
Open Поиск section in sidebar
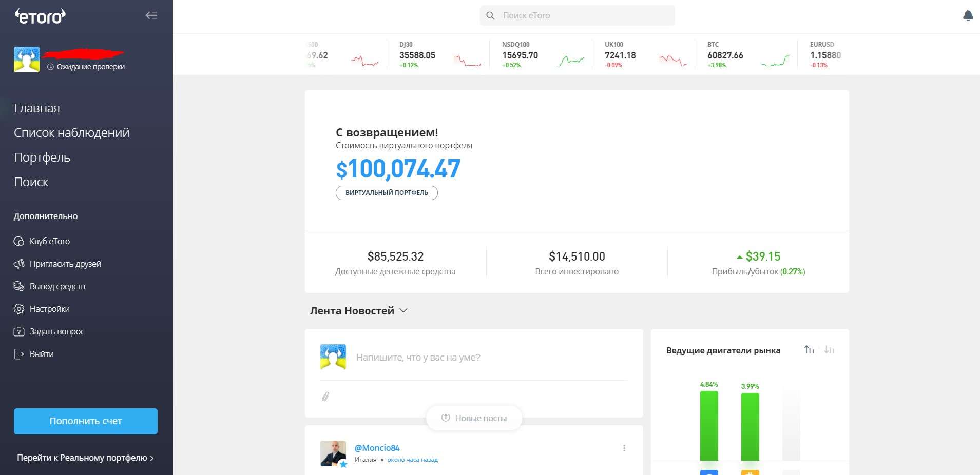pos(31,182)
